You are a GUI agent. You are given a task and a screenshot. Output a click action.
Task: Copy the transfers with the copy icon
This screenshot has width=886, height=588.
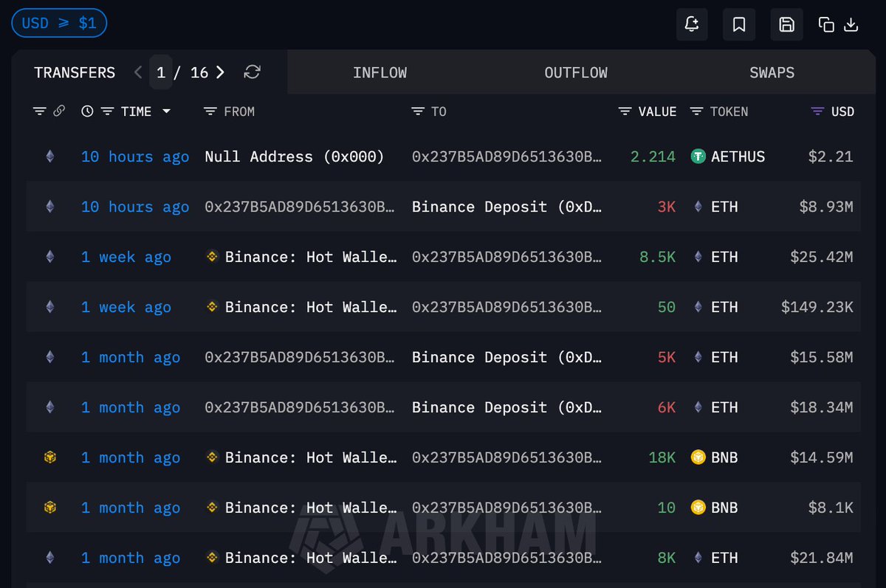click(826, 24)
